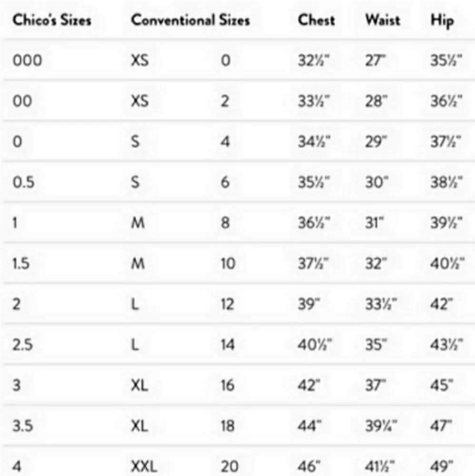Click the "Waist" column header
475x476 pixels.
point(383,20)
